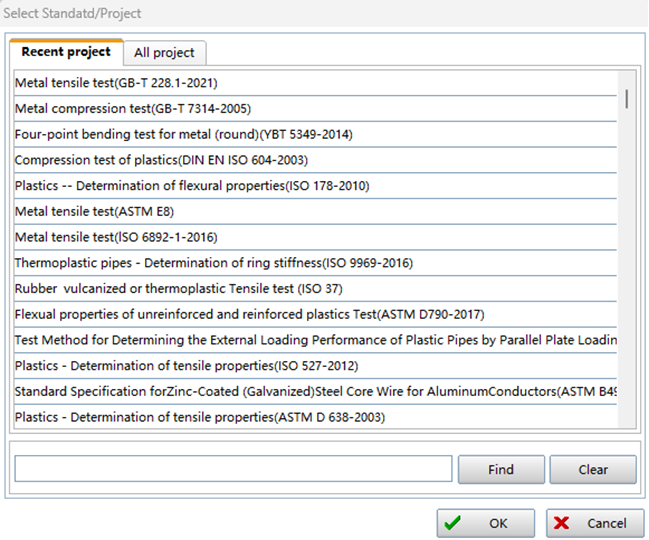The width and height of the screenshot is (649, 540).
Task: Select Plastics tensile properties (ISO 527-2012)
Action: click(186, 366)
